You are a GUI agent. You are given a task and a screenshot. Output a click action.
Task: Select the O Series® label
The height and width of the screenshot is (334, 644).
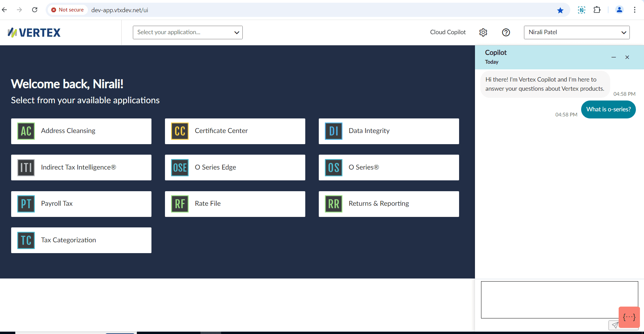[364, 167]
